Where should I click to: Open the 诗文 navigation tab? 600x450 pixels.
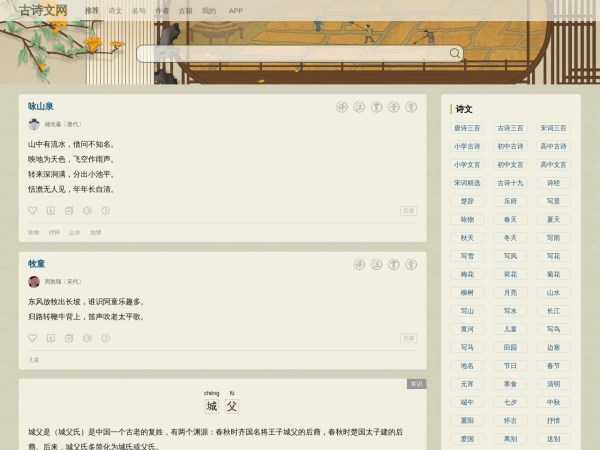coord(115,10)
